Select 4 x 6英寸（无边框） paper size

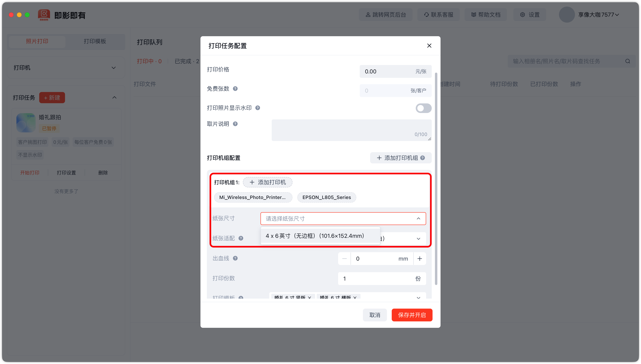point(315,236)
